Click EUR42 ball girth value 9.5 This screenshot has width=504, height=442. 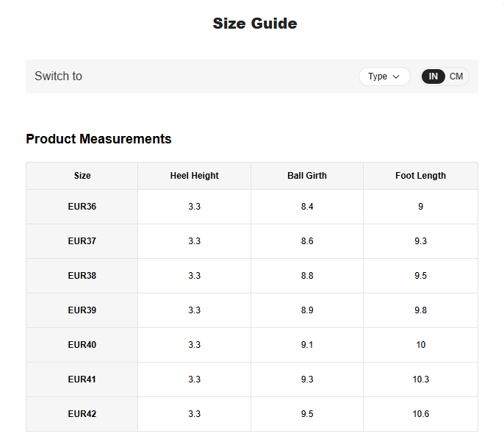click(x=307, y=414)
